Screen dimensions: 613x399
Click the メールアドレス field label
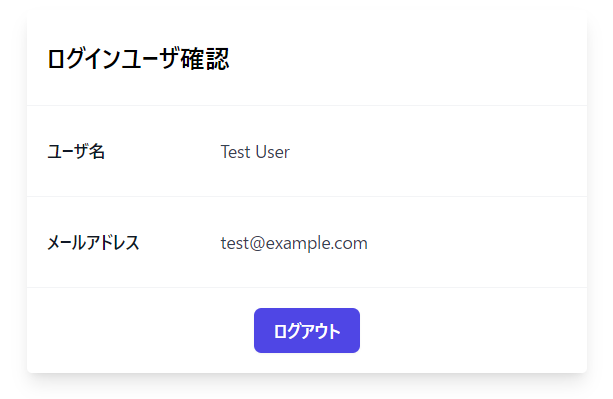click(x=93, y=243)
